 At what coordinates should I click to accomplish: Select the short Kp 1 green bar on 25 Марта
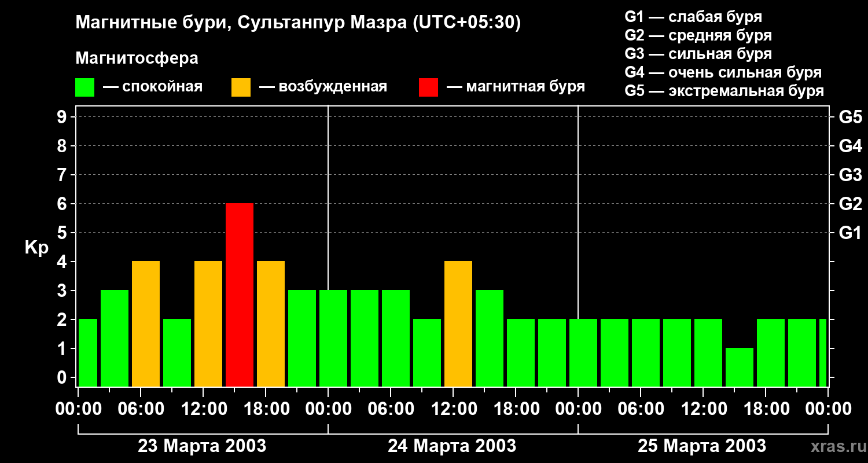click(x=740, y=368)
